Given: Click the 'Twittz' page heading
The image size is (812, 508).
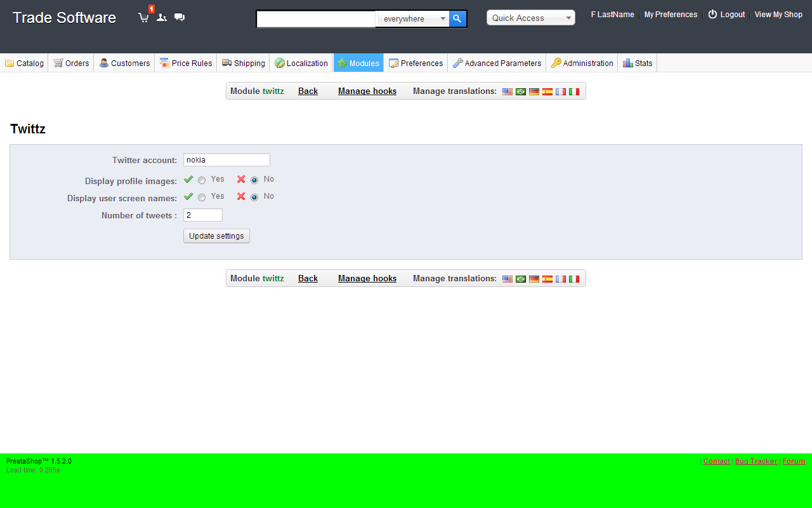Looking at the screenshot, I should 28,130.
